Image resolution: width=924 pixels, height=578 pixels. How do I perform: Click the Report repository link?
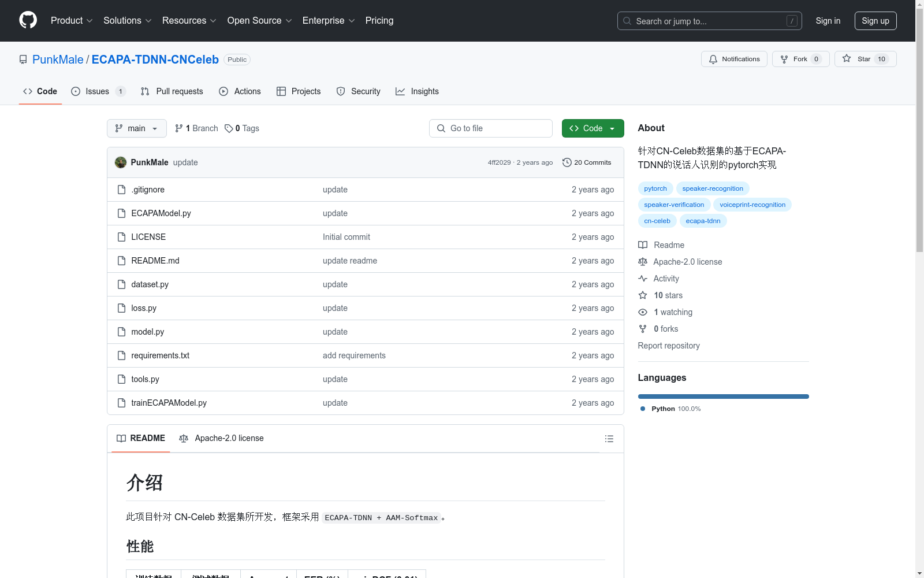tap(669, 346)
